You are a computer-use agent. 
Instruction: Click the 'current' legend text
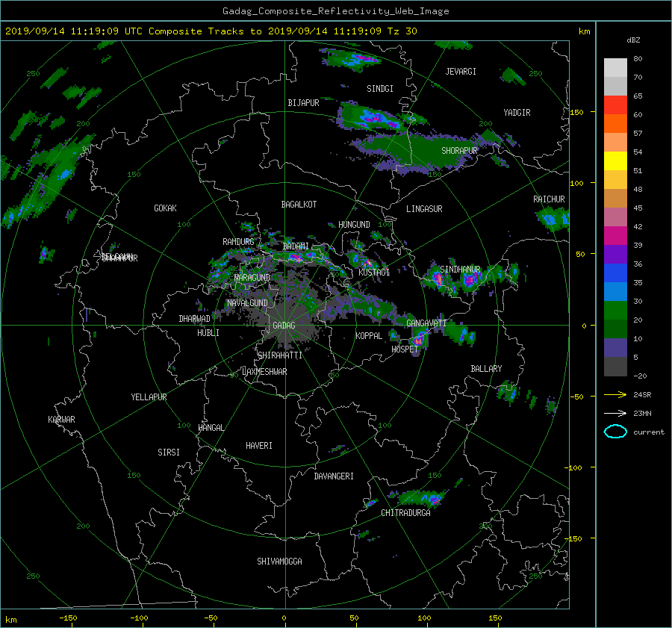point(649,432)
